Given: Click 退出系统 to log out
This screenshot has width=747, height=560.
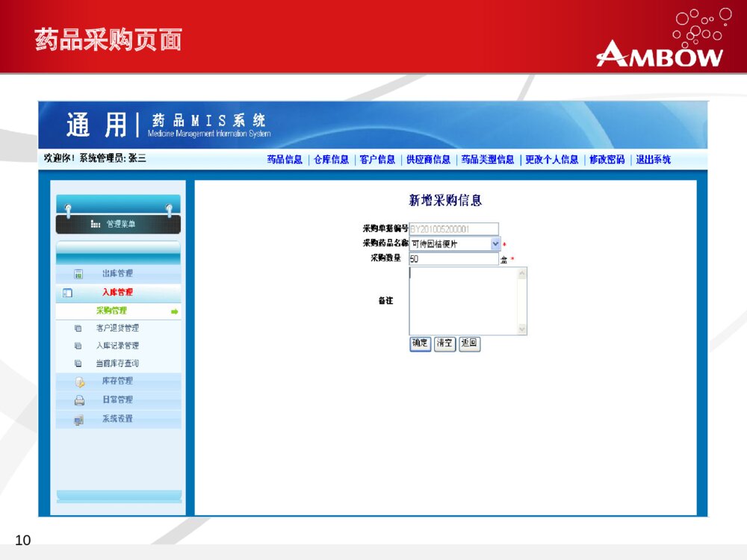Looking at the screenshot, I should point(653,160).
